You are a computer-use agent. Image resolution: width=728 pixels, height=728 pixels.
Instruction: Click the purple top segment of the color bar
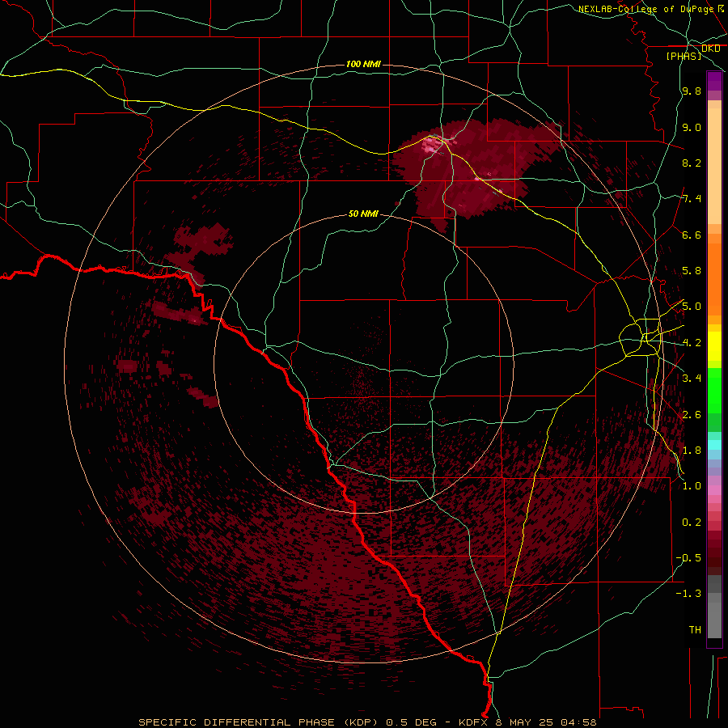click(714, 81)
